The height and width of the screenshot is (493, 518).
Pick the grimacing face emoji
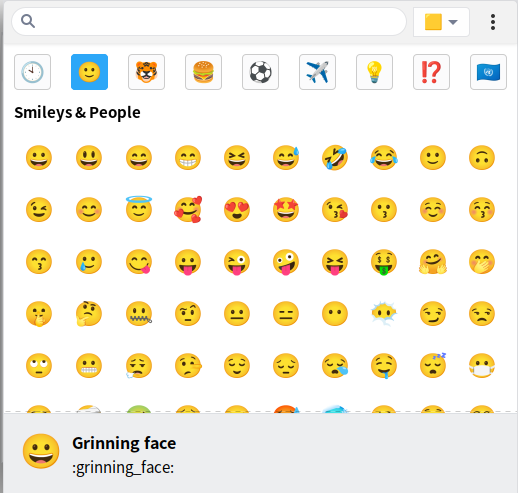89,366
